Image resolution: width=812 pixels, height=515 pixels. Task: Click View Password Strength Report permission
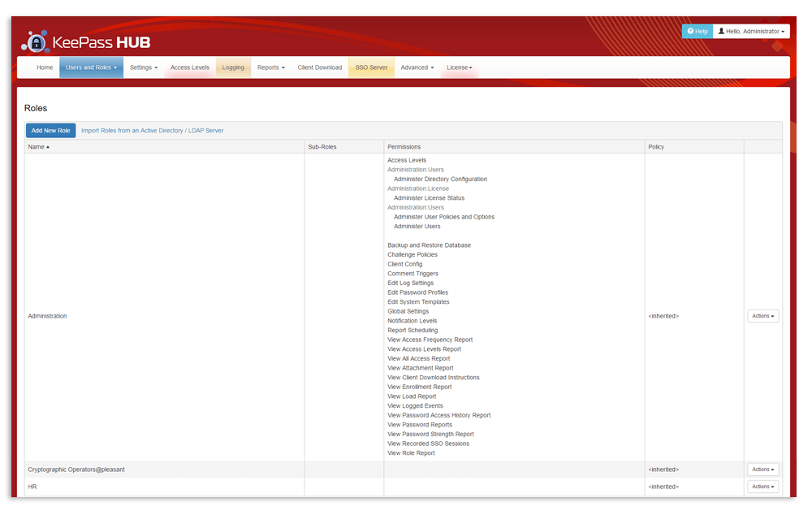pos(431,434)
